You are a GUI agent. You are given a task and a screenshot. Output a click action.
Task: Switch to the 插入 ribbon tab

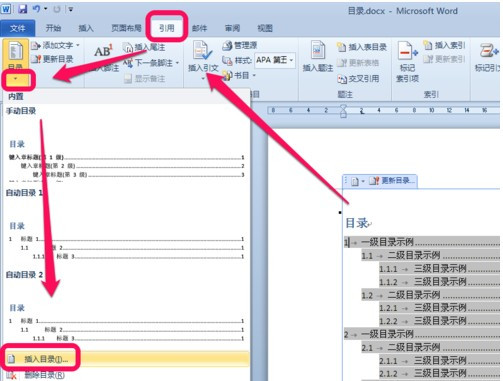coord(86,28)
